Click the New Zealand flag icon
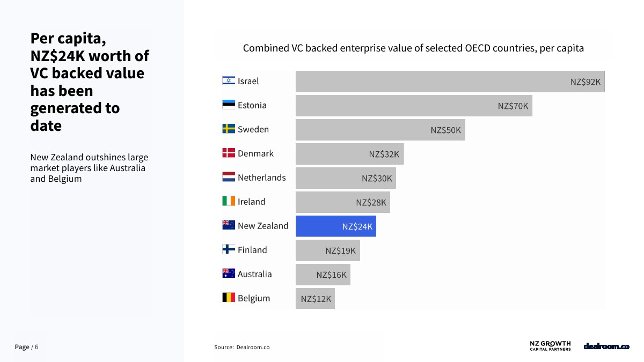The image size is (644, 362). [229, 226]
